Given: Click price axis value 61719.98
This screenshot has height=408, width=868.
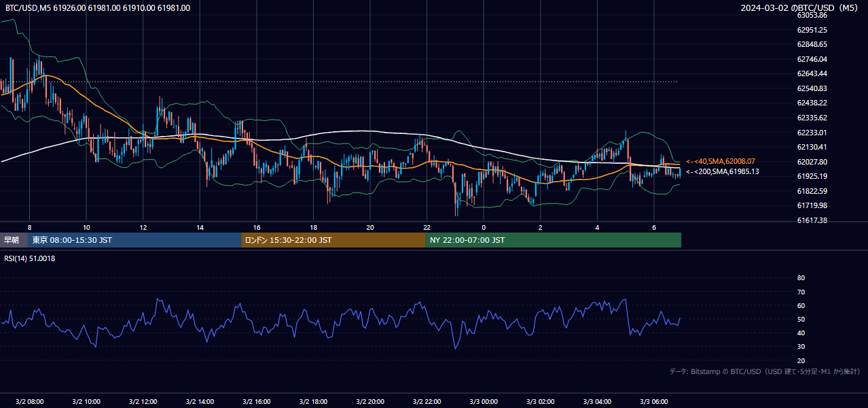Looking at the screenshot, I should 812,205.
